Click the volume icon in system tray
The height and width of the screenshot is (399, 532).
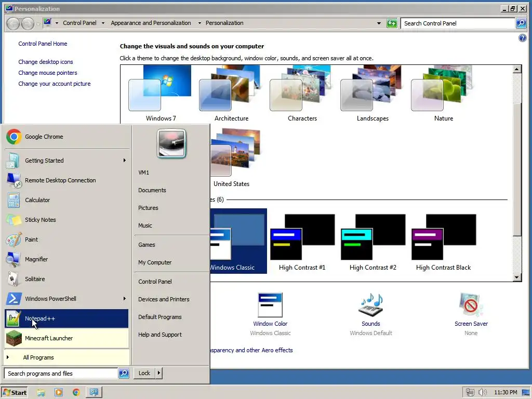tap(482, 393)
